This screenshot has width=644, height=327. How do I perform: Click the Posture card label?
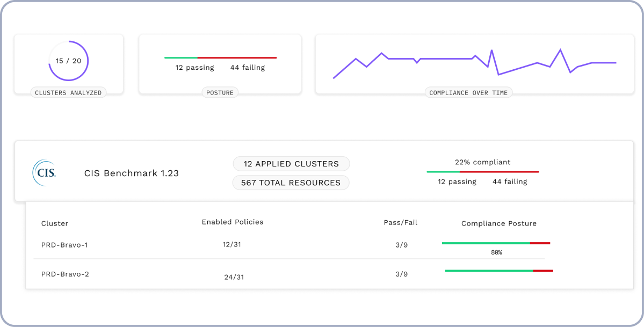click(x=220, y=93)
